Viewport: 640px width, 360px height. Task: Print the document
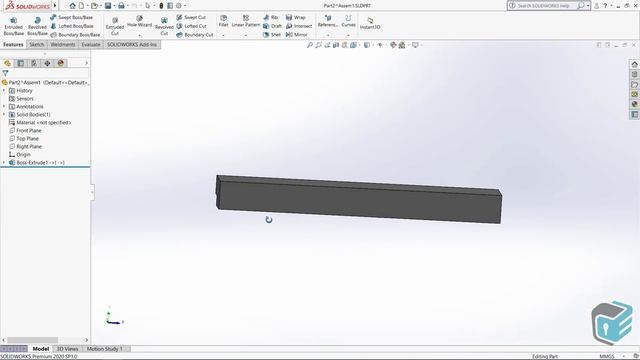point(121,6)
